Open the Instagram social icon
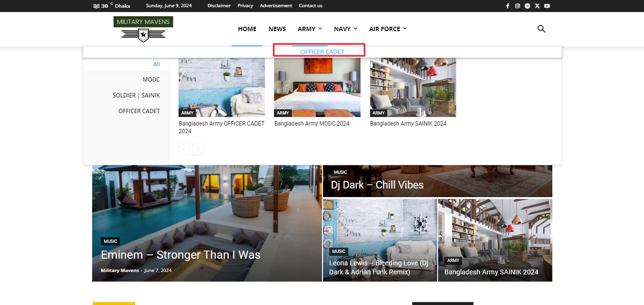The image size is (644, 305). coord(517,6)
